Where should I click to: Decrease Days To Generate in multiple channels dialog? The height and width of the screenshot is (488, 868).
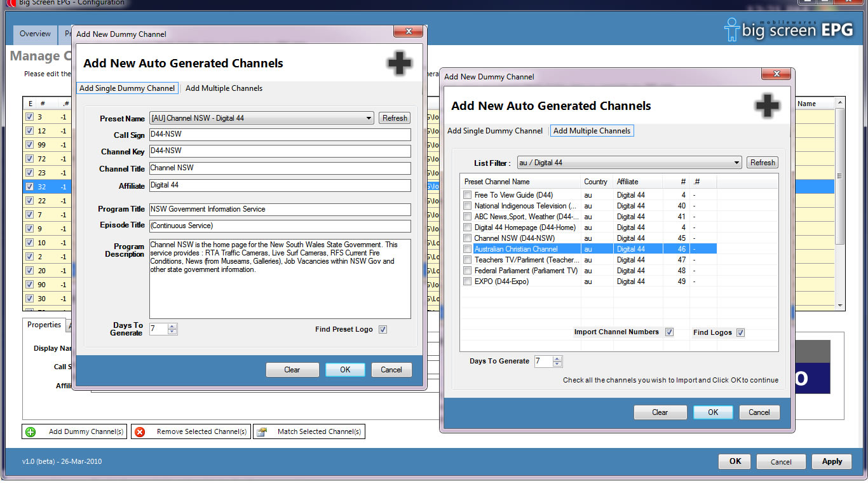(557, 364)
